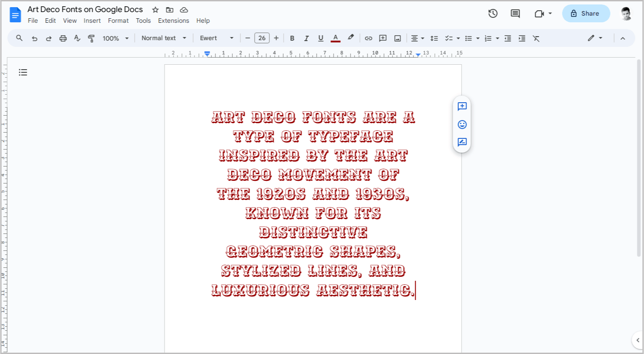Undo the last action
644x354 pixels.
(x=34, y=38)
